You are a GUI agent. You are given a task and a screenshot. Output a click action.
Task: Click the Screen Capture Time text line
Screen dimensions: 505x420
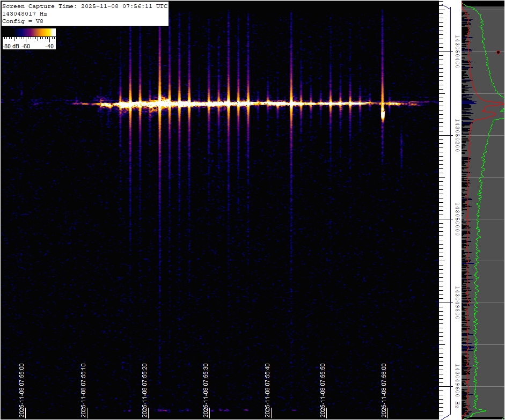[85, 6]
